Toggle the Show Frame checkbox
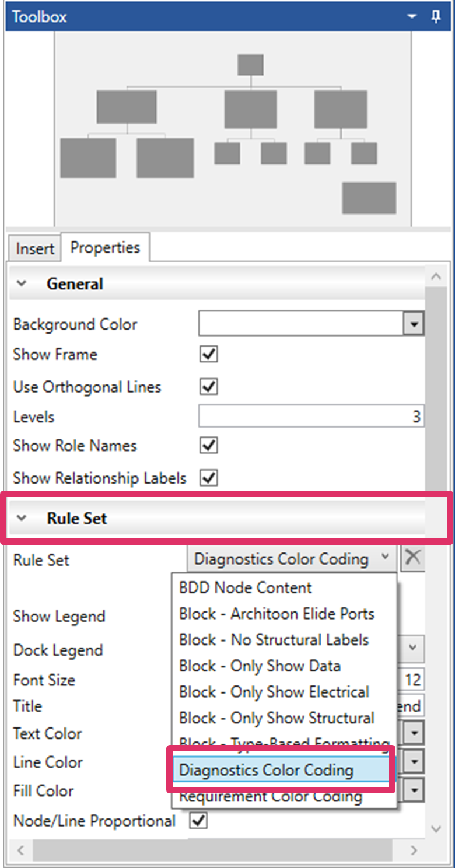 pyautogui.click(x=208, y=354)
